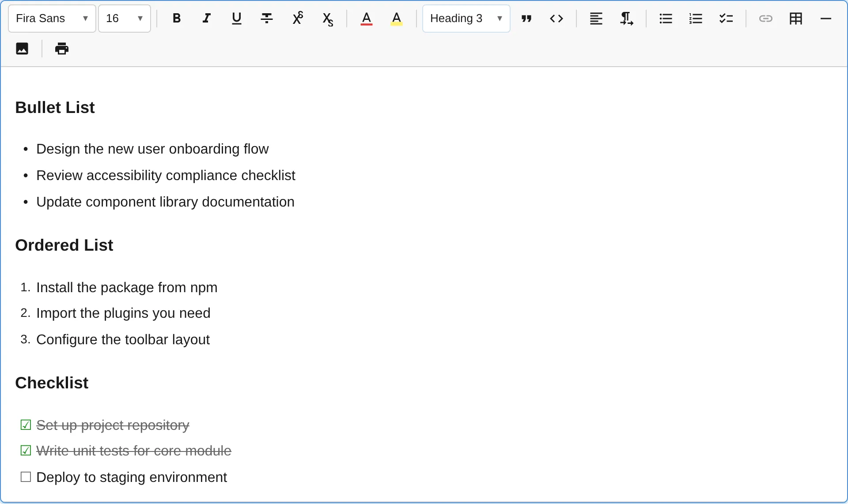Screen dimensions: 848x504
Task: Insert an image
Action: click(22, 49)
